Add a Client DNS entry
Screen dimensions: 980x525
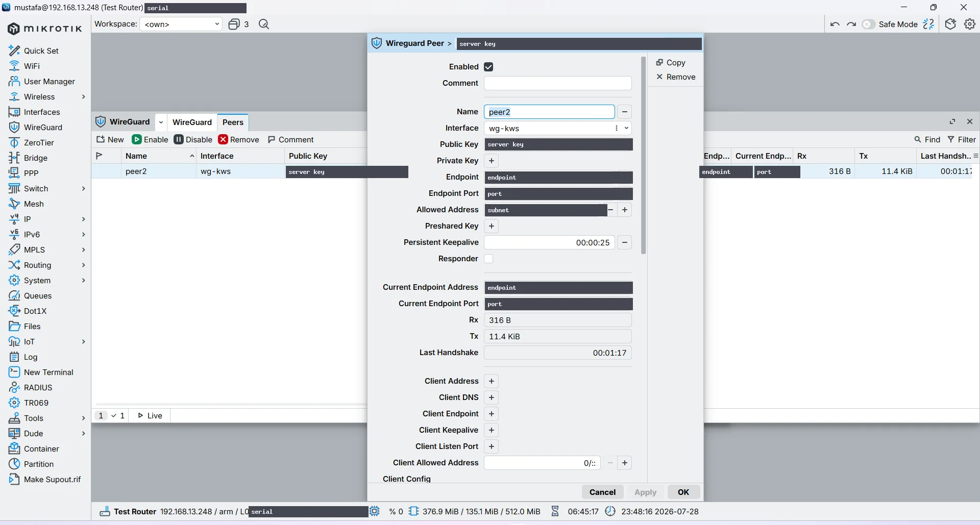[x=492, y=397]
